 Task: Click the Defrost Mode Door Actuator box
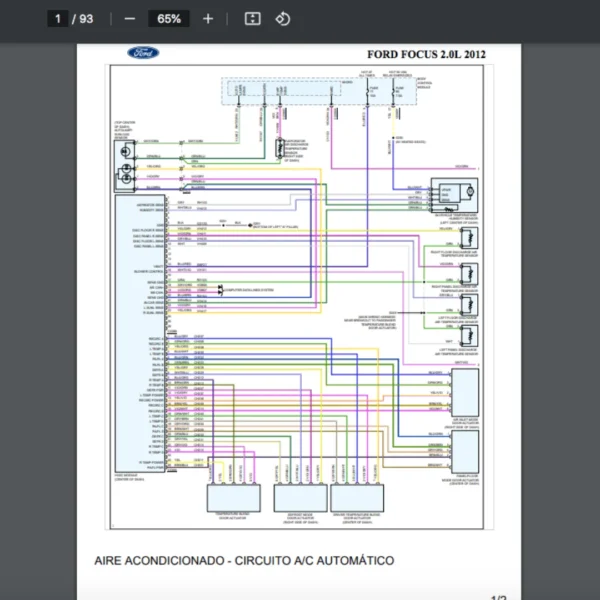click(298, 499)
